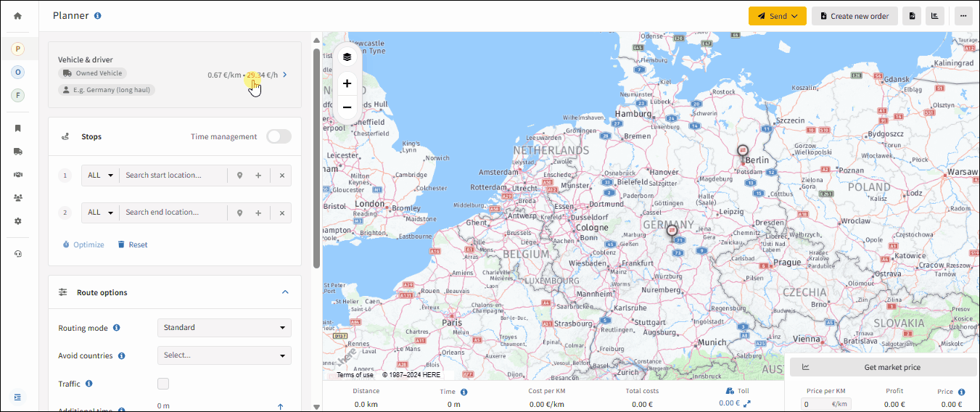Open the Send dropdown button
This screenshot has width=980, height=412.
[x=778, y=16]
